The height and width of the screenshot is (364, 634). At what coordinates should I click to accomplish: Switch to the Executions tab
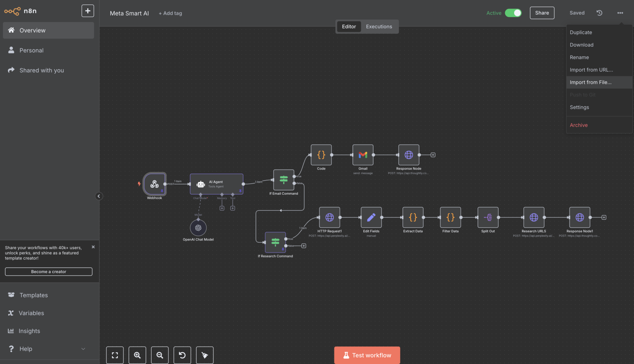(379, 26)
